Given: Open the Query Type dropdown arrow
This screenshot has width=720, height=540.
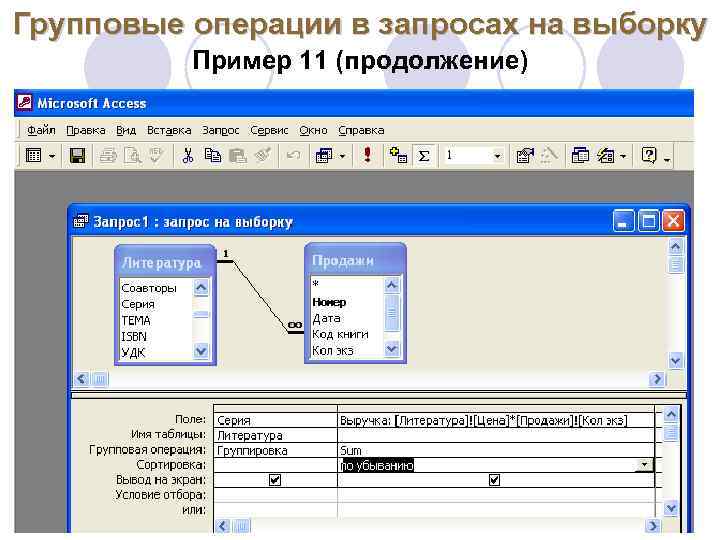Looking at the screenshot, I should (342, 157).
